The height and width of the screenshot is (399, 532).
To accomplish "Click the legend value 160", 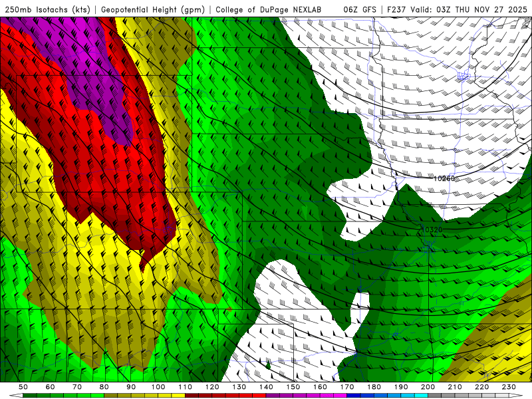I will point(320,387).
